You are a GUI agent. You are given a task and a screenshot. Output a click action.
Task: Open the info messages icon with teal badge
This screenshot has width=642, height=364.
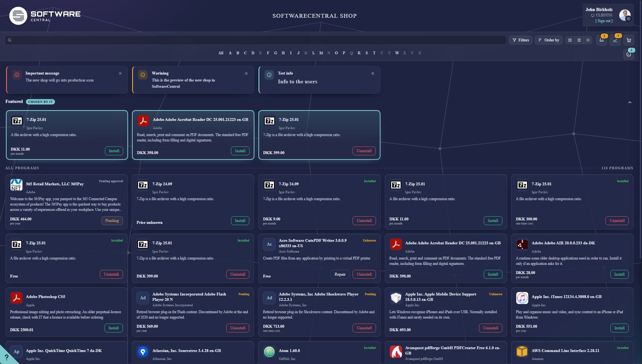coord(629,54)
